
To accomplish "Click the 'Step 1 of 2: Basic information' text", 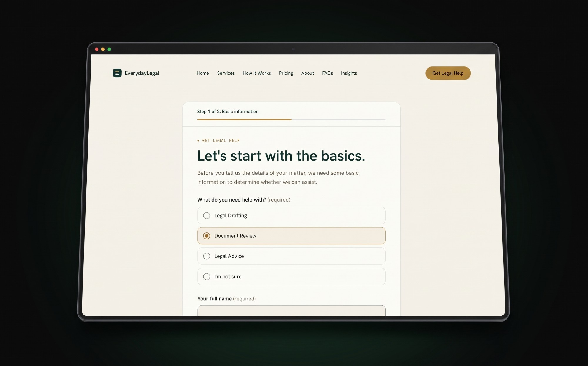I will pyautogui.click(x=228, y=111).
